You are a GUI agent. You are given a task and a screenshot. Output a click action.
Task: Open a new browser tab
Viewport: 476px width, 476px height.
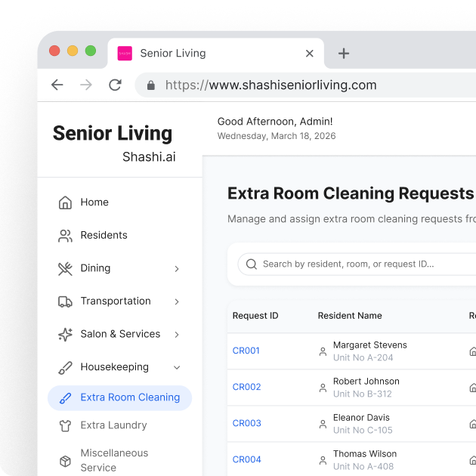(344, 54)
